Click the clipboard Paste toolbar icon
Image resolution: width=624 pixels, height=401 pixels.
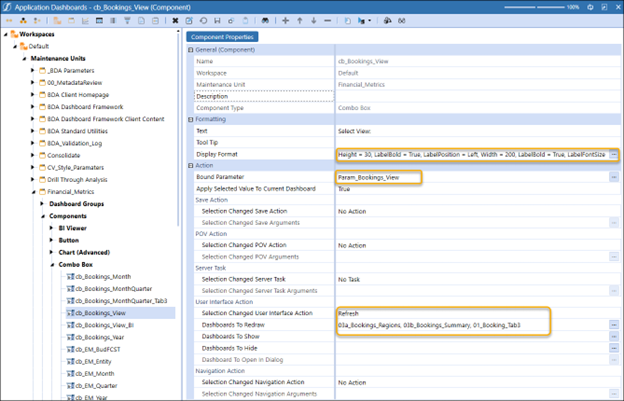[246, 21]
